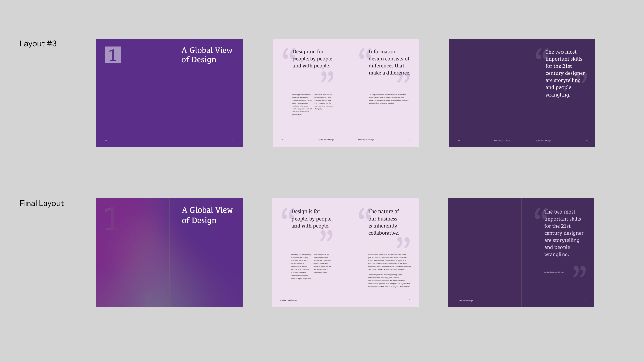Viewport: 644px width, 362px height.
Task: Select the "Layout #3" row label
Action: (38, 44)
